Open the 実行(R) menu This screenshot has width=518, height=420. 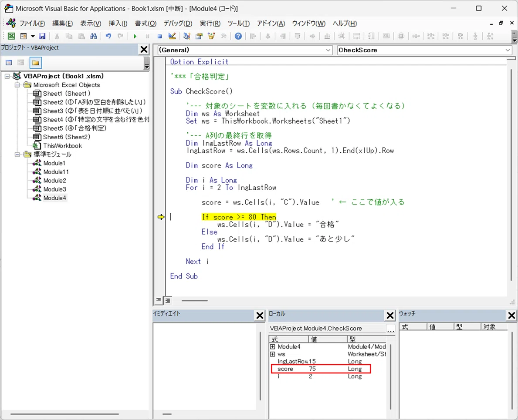(x=210, y=24)
